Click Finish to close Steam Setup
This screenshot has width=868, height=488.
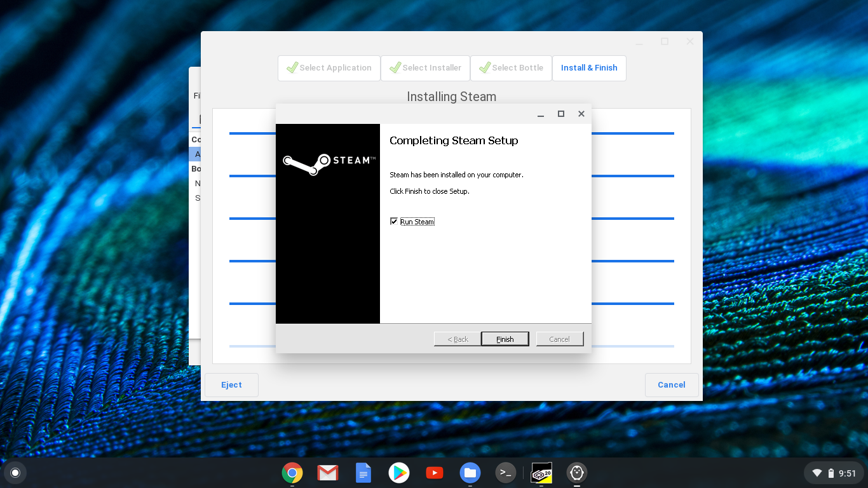(505, 339)
